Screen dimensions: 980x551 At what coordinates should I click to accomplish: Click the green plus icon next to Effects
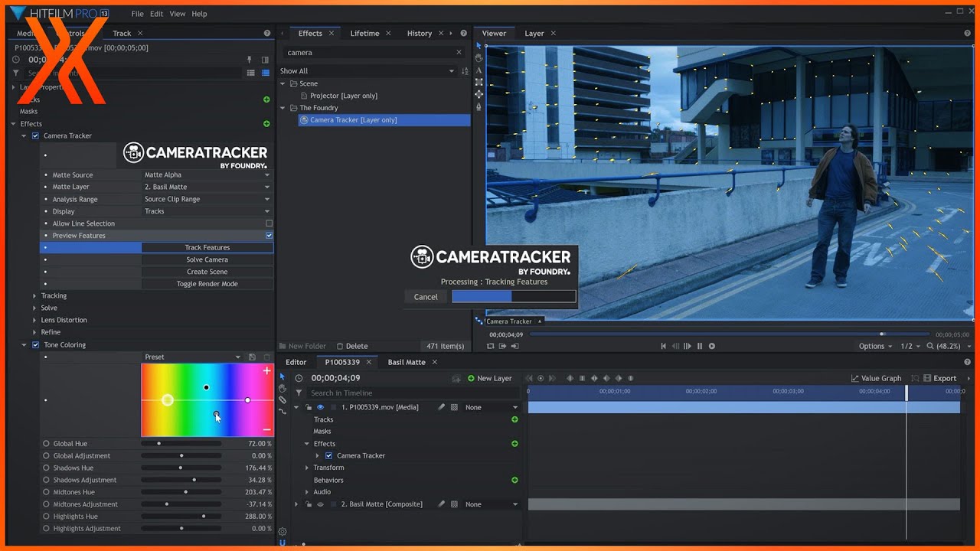click(x=266, y=123)
